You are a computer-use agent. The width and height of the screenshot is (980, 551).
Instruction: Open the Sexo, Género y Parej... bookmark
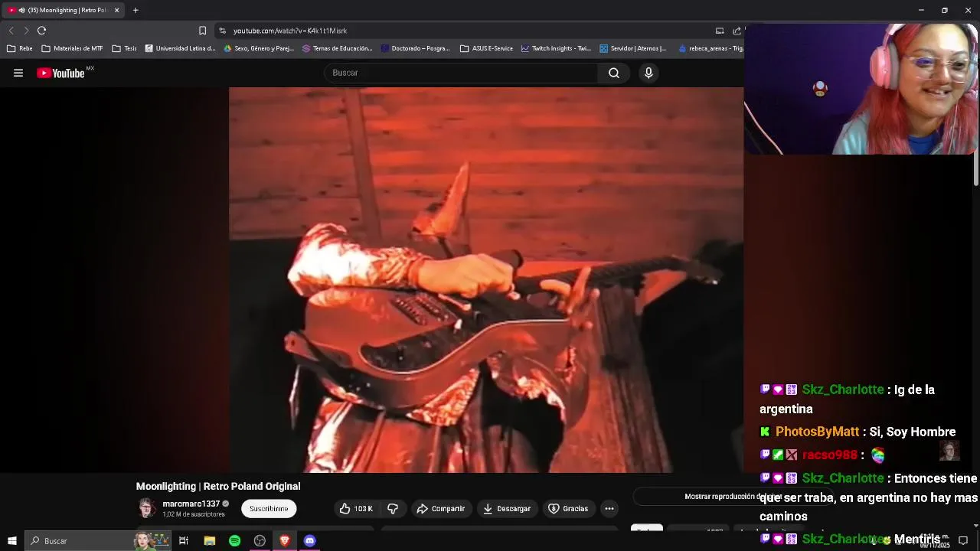pyautogui.click(x=259, y=48)
